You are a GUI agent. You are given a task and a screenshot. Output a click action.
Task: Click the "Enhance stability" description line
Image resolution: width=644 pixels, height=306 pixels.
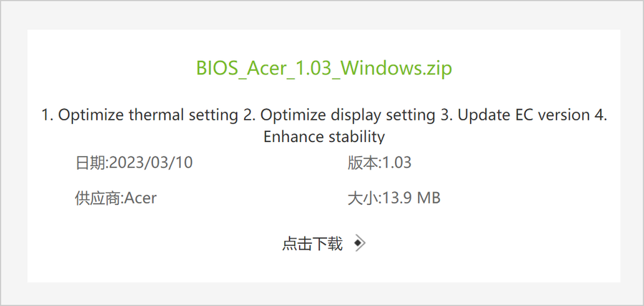click(324, 137)
